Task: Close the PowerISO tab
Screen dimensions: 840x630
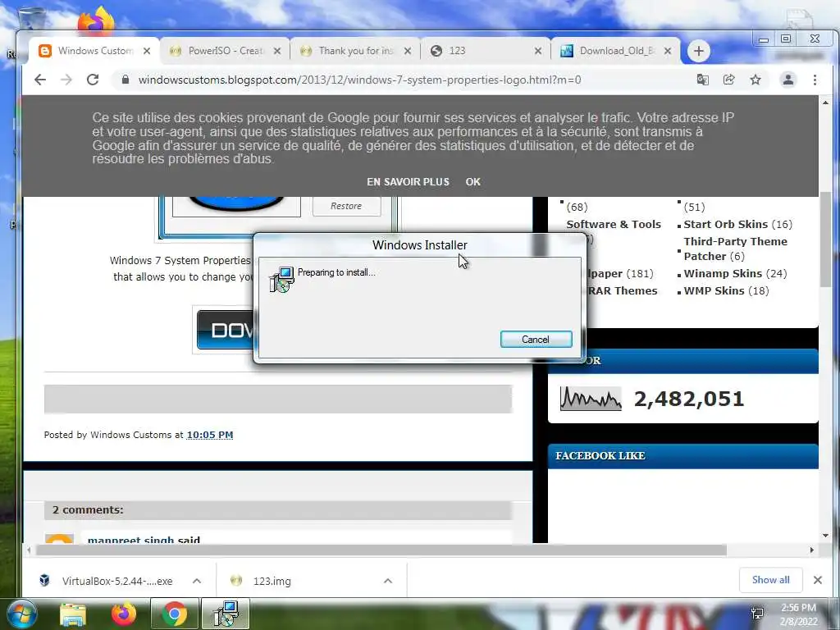Action: tap(277, 51)
